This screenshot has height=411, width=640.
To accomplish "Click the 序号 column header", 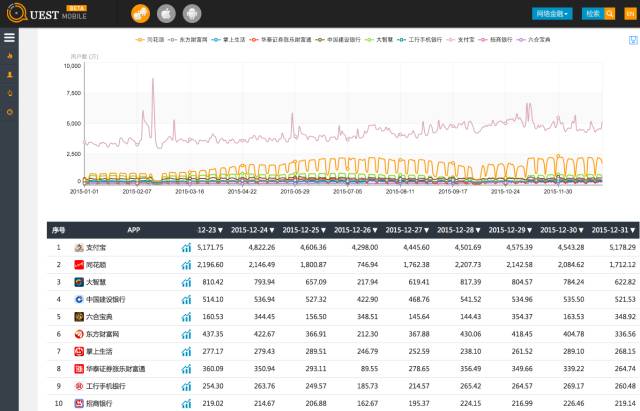I will 58,230.
